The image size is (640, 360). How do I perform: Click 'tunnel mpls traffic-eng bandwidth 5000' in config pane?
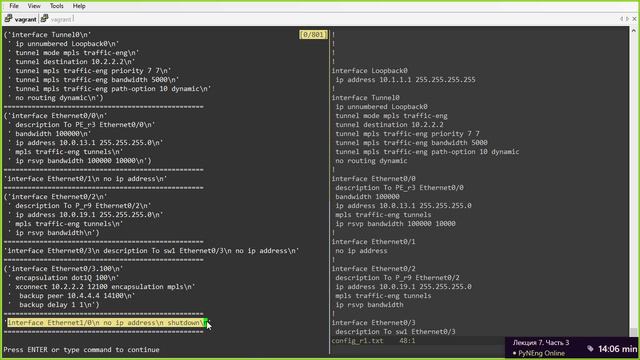(x=411, y=142)
